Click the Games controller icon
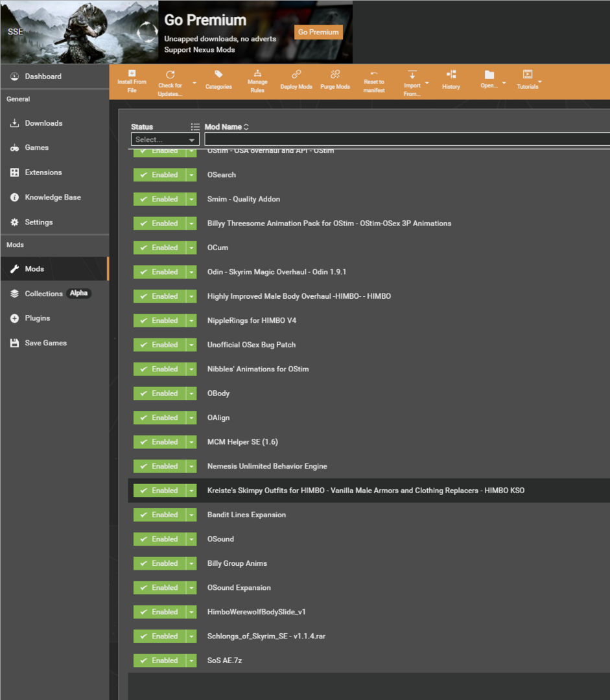The height and width of the screenshot is (700, 610). [15, 148]
